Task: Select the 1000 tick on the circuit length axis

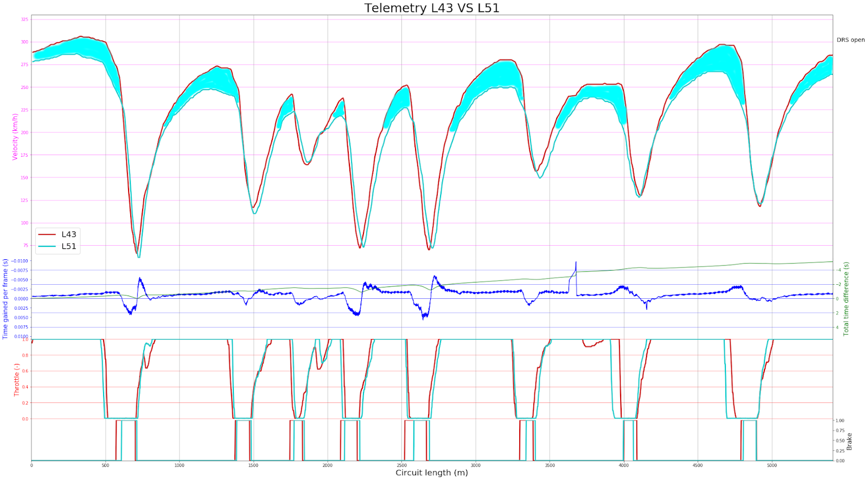Action: 180,465
